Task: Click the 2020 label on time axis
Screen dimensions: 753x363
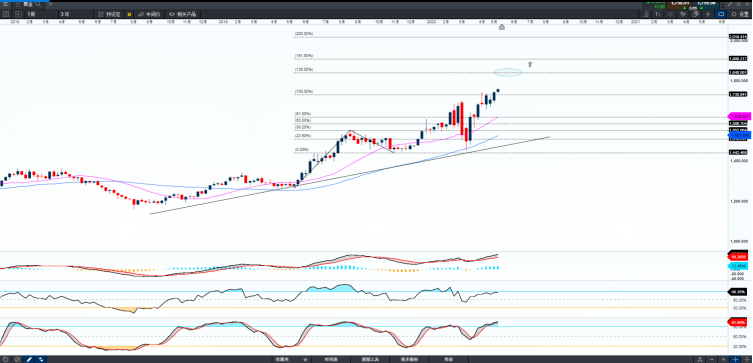Action: pos(431,22)
